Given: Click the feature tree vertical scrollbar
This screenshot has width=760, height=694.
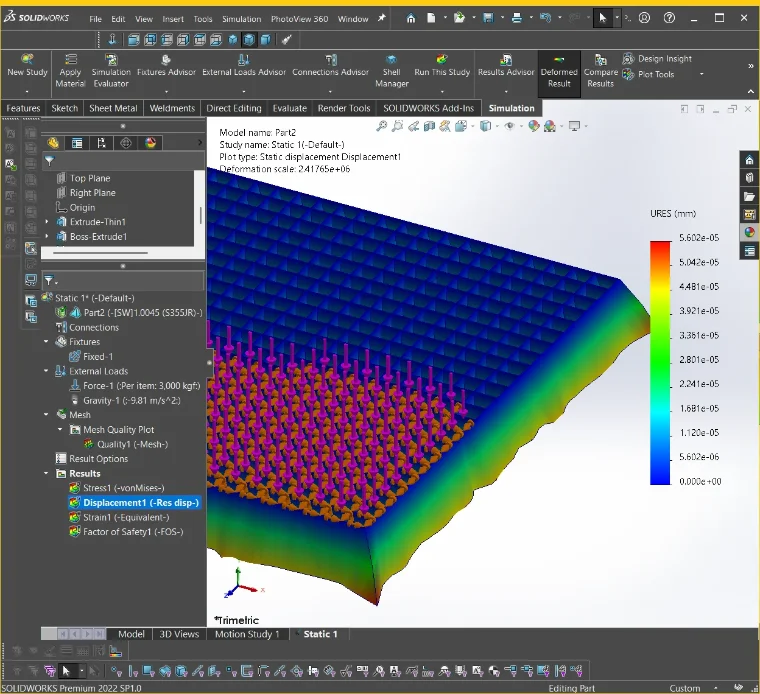Looking at the screenshot, I should tap(201, 216).
